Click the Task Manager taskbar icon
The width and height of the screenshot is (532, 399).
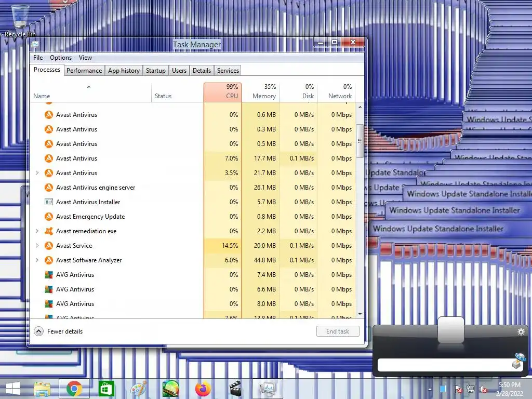[268, 389]
